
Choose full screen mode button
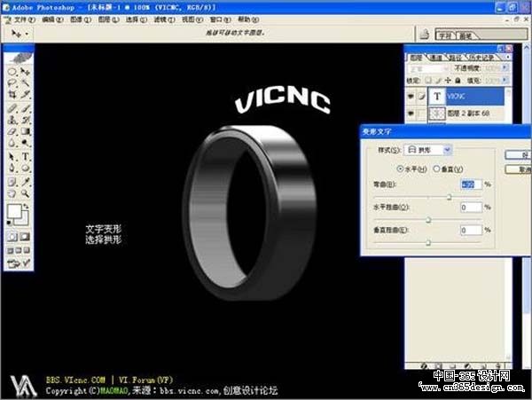pyautogui.click(x=27, y=250)
